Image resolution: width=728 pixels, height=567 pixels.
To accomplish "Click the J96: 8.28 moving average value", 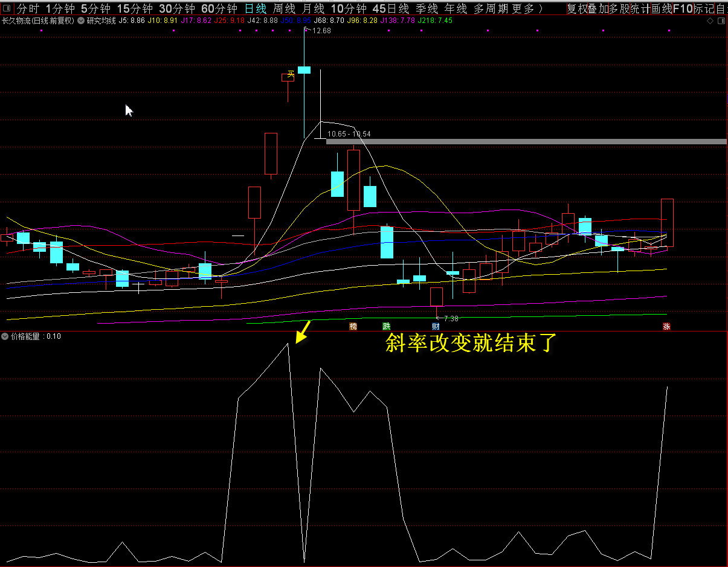I will point(362,21).
